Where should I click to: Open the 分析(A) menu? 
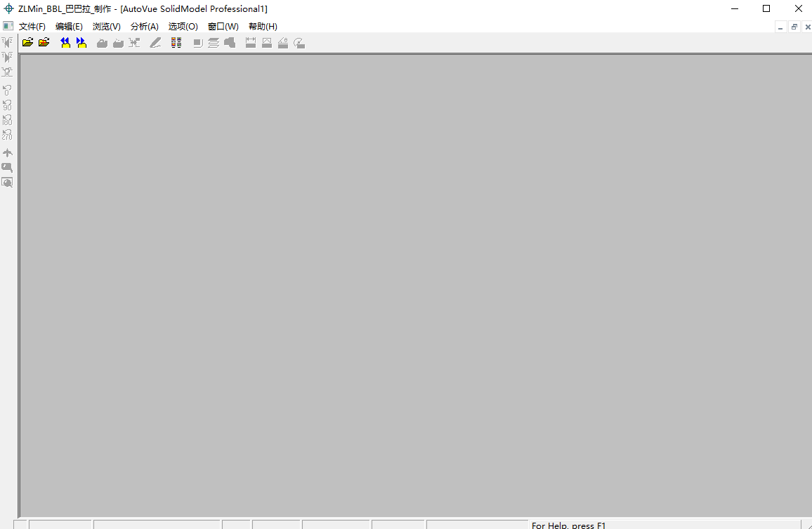pyautogui.click(x=145, y=27)
